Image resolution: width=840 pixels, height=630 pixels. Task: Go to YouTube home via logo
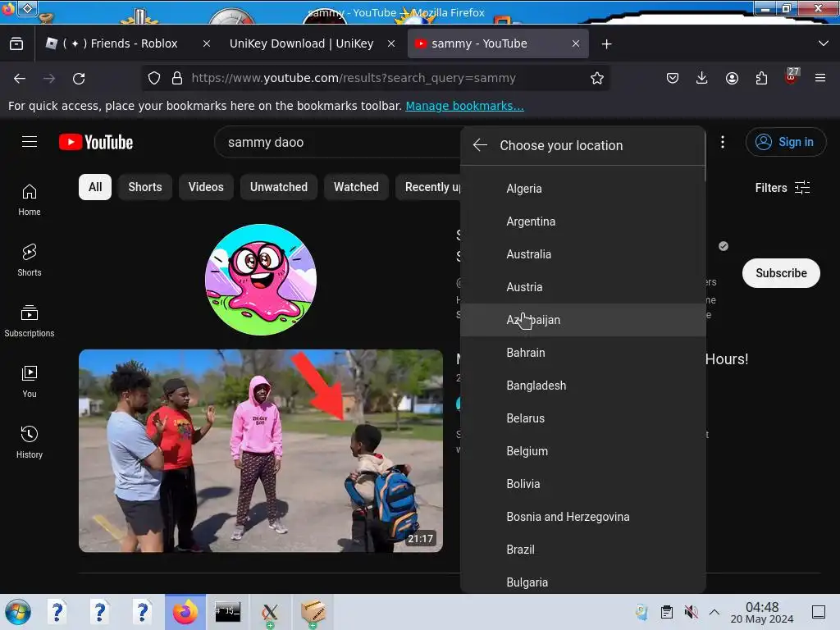[96, 142]
